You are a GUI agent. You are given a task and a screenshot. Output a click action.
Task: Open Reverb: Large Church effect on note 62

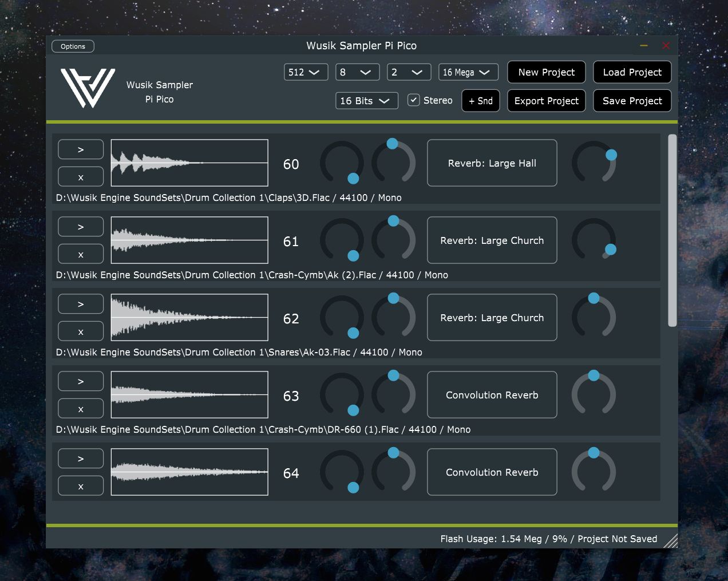pyautogui.click(x=492, y=318)
